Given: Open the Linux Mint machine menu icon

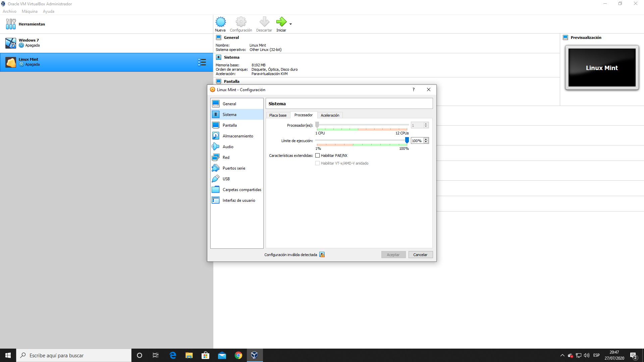Looking at the screenshot, I should pos(202,62).
